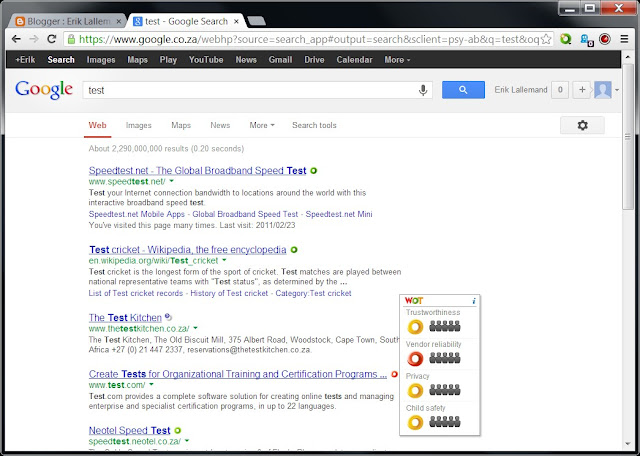Open a new browser tab
Viewport: 640px width, 456px height.
tap(257, 21)
